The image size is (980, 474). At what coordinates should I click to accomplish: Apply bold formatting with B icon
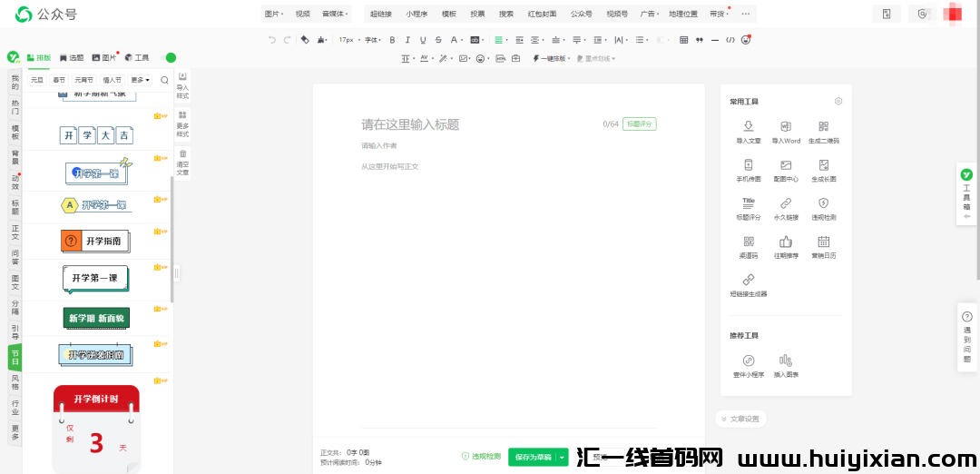pos(392,40)
